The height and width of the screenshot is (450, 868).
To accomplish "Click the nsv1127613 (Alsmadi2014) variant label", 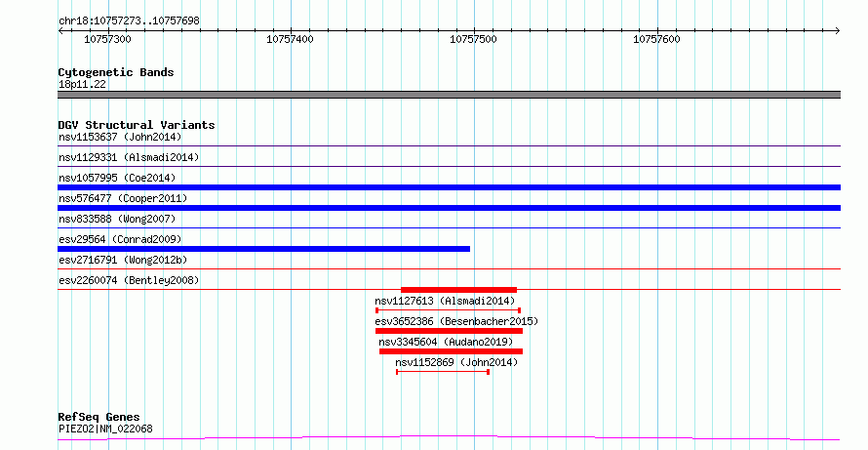I will tap(445, 301).
